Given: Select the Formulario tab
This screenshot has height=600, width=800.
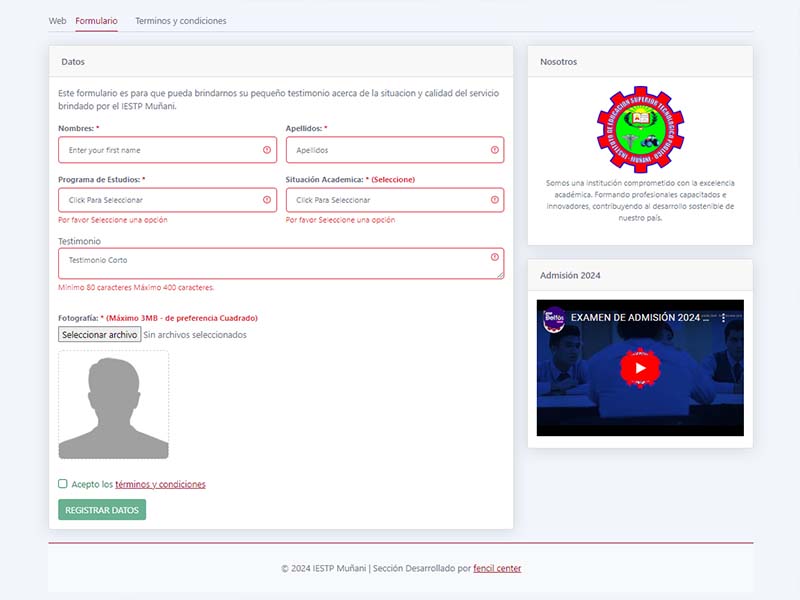Looking at the screenshot, I should [96, 21].
